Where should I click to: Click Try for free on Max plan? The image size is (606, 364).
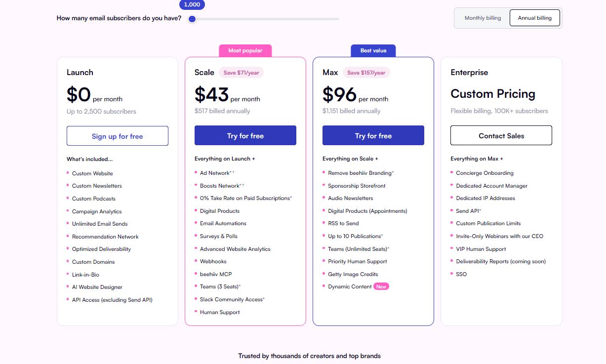373,136
